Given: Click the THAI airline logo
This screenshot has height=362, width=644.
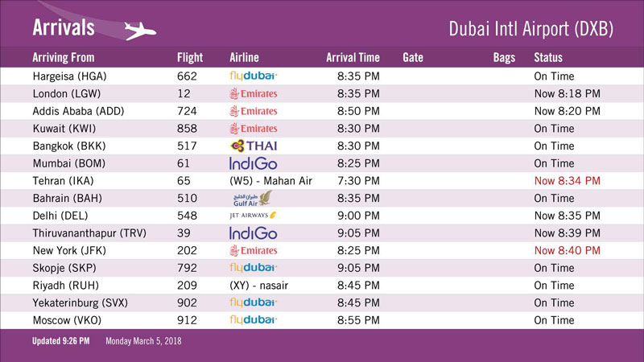Looking at the screenshot, I should click(254, 146).
